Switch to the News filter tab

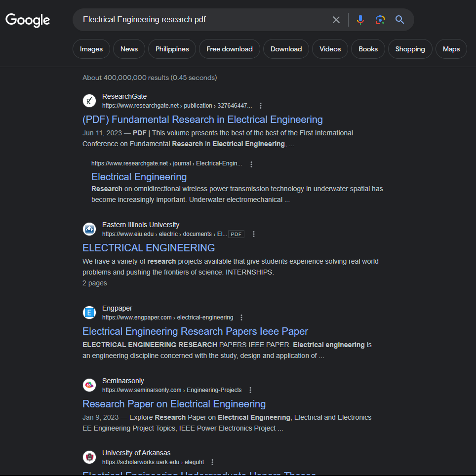click(x=129, y=49)
